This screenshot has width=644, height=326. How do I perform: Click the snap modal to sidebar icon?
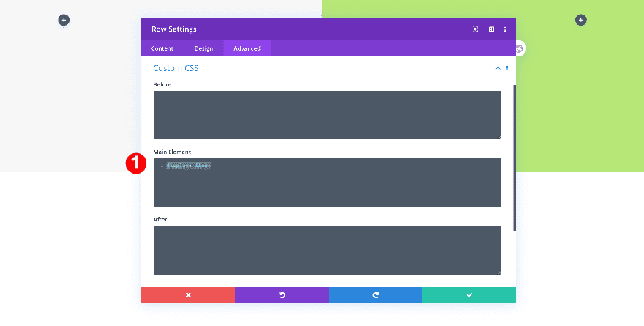(x=491, y=29)
